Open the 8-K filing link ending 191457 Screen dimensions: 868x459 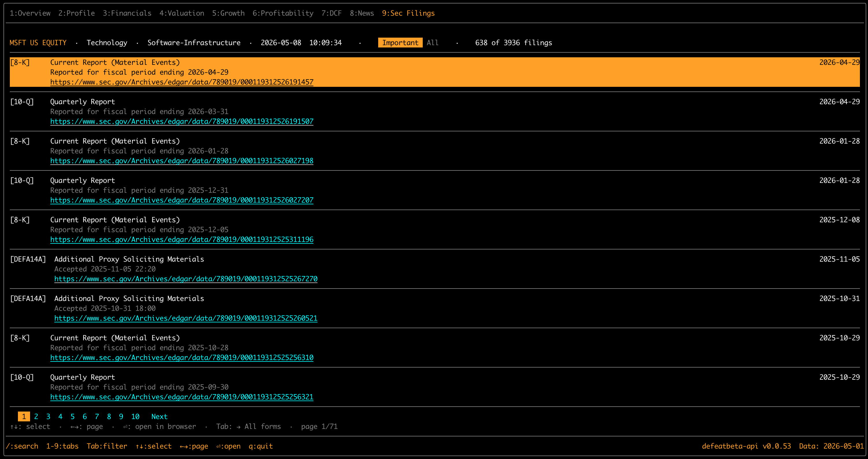(182, 82)
